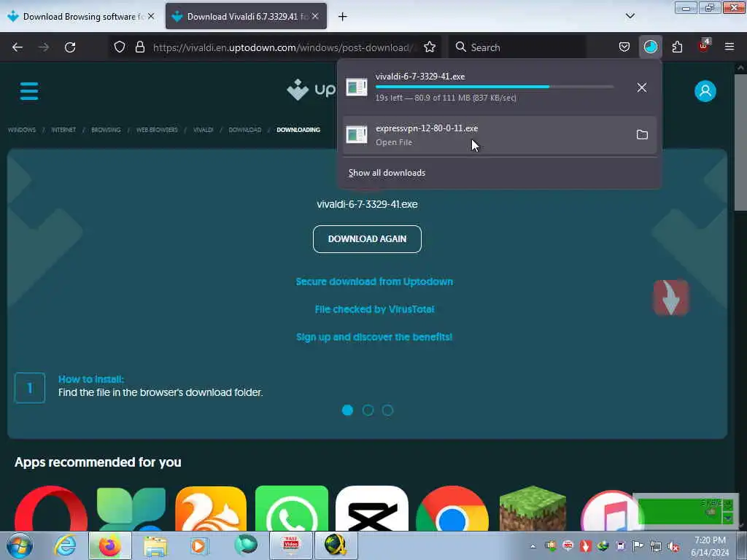
Task: Go to WINDOWS breadcrumb
Action: pyautogui.click(x=22, y=130)
